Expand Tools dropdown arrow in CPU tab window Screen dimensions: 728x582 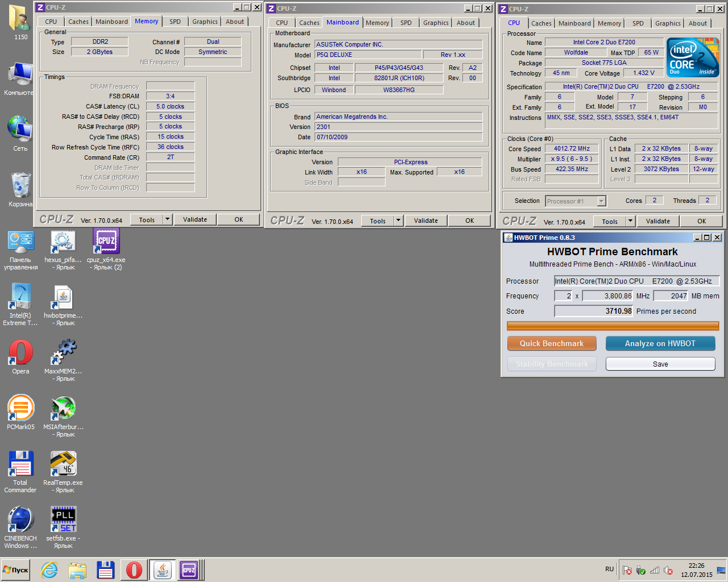tap(630, 221)
